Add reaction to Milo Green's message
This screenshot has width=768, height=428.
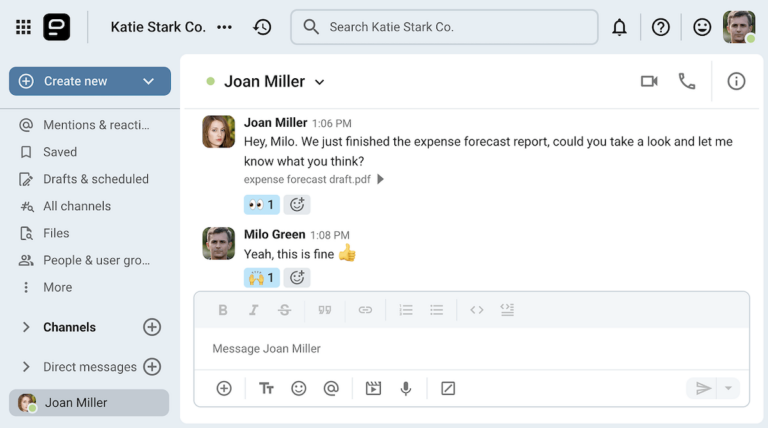pyautogui.click(x=297, y=278)
